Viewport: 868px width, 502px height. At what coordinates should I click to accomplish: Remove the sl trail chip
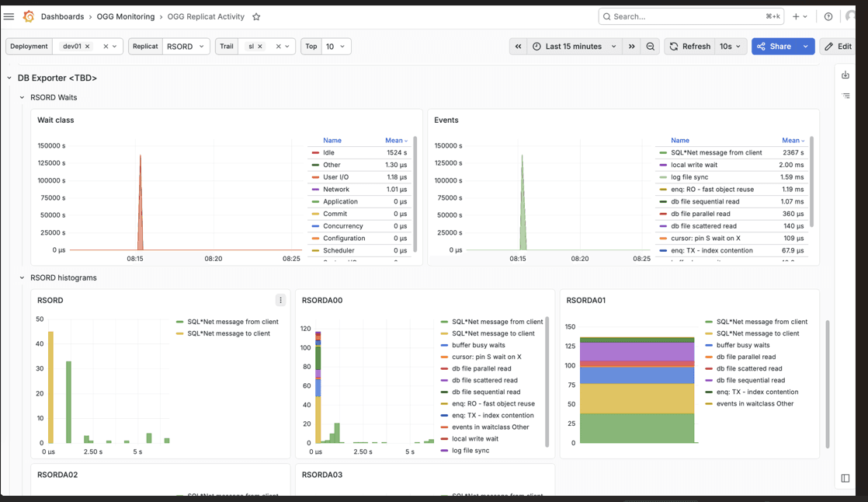click(x=259, y=47)
